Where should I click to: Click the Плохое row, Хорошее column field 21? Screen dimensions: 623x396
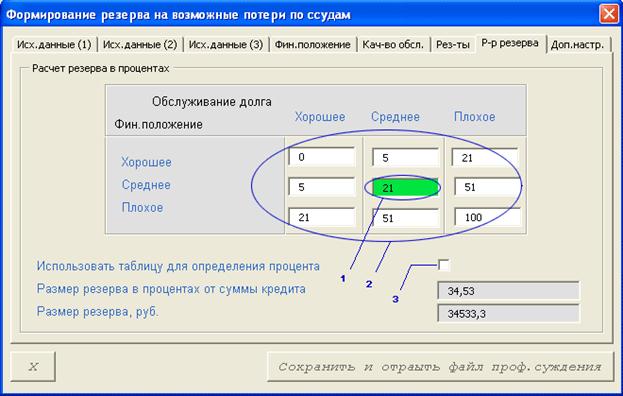pos(322,217)
